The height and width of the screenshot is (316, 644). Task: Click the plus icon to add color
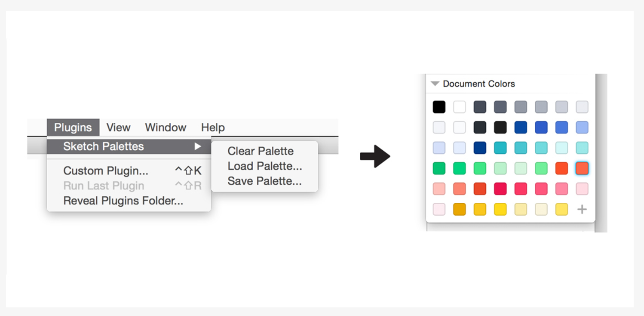click(582, 209)
